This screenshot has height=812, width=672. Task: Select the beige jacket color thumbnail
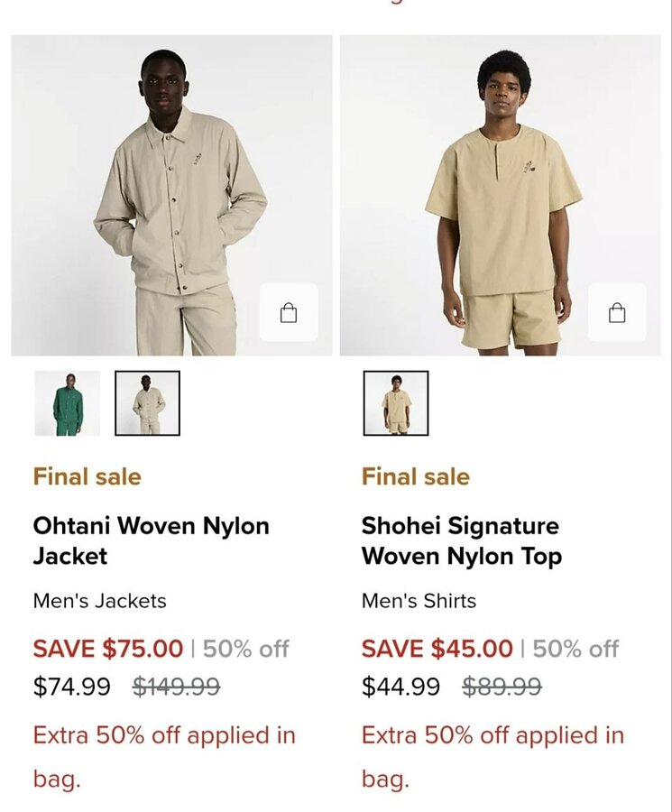pyautogui.click(x=148, y=403)
